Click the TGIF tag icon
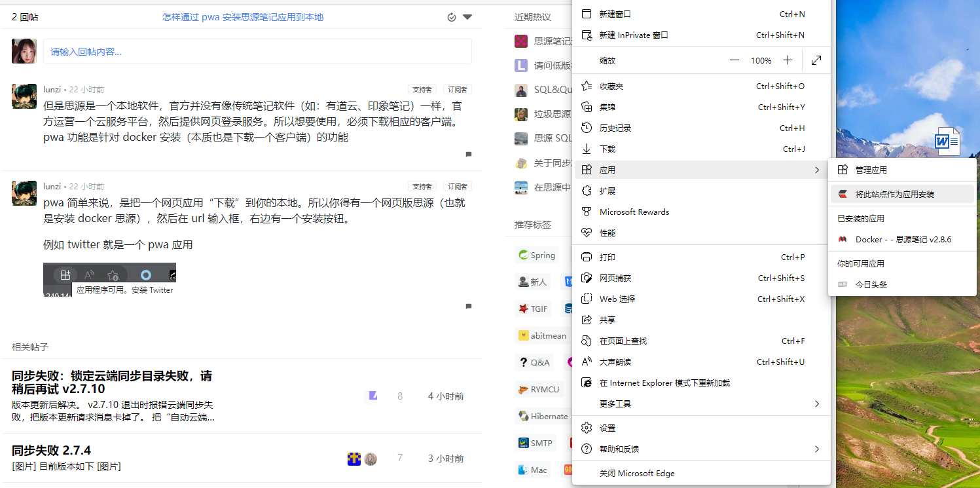Screen dimensions: 980x488 (x=524, y=308)
